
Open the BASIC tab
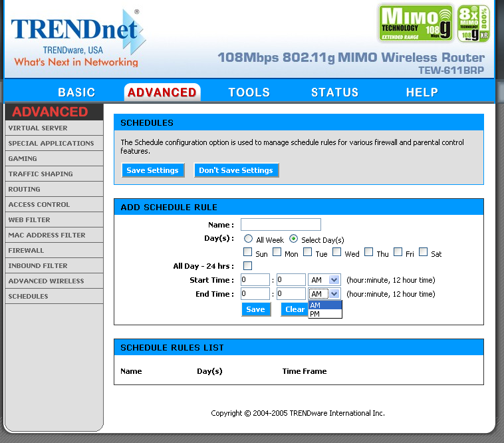(76, 92)
